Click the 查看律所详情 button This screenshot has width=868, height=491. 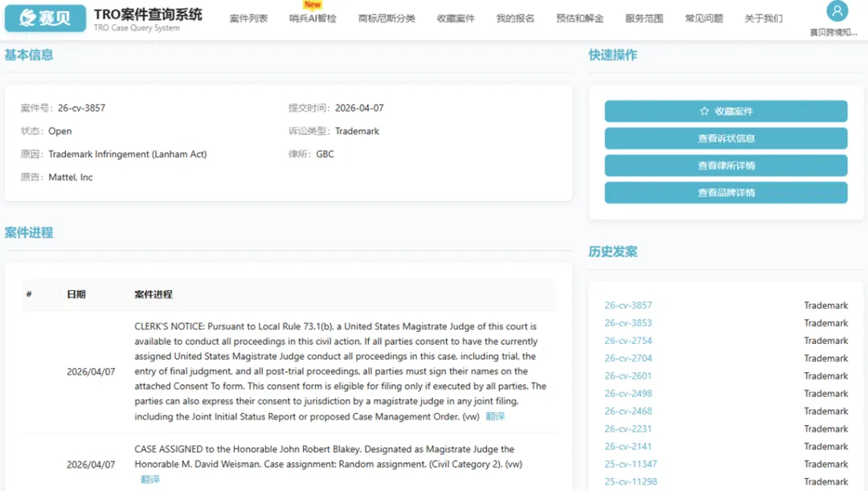point(726,166)
